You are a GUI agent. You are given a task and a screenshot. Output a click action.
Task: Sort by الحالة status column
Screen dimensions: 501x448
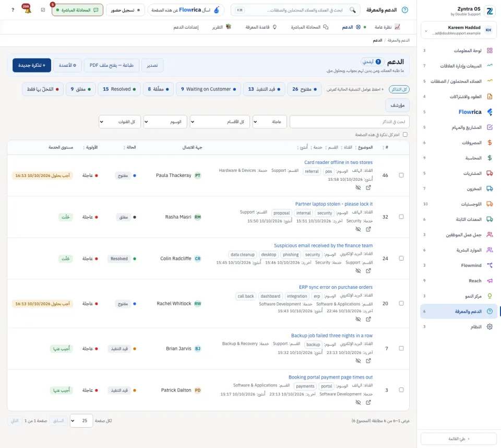coord(130,147)
